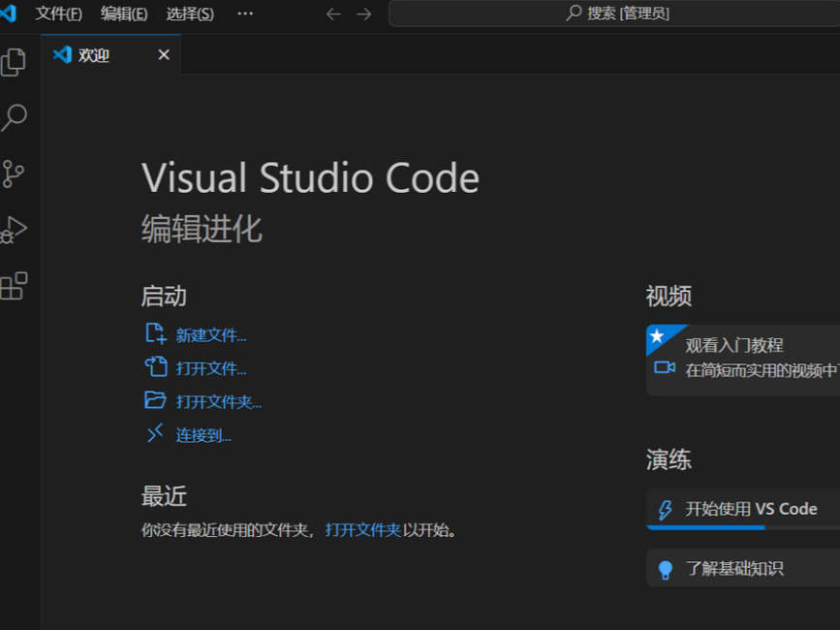The width and height of the screenshot is (840, 630).
Task: Click the 连接到... link
Action: pos(204,435)
